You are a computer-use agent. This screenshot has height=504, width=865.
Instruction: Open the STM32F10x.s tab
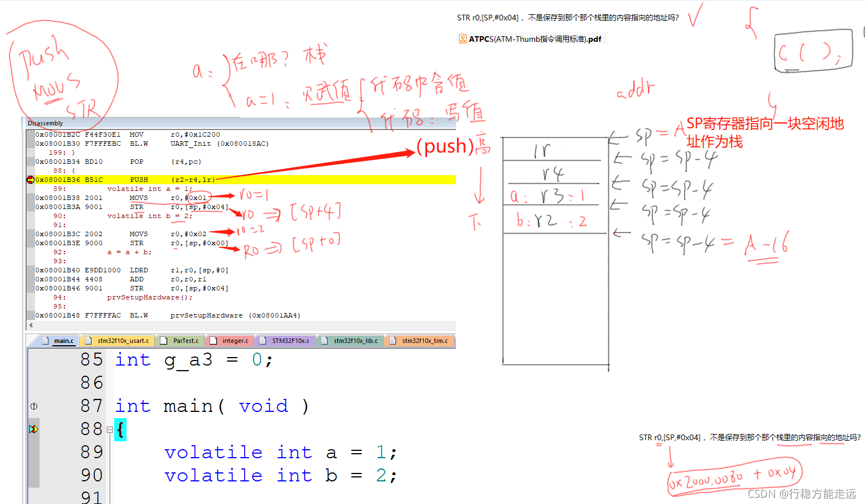pos(285,341)
